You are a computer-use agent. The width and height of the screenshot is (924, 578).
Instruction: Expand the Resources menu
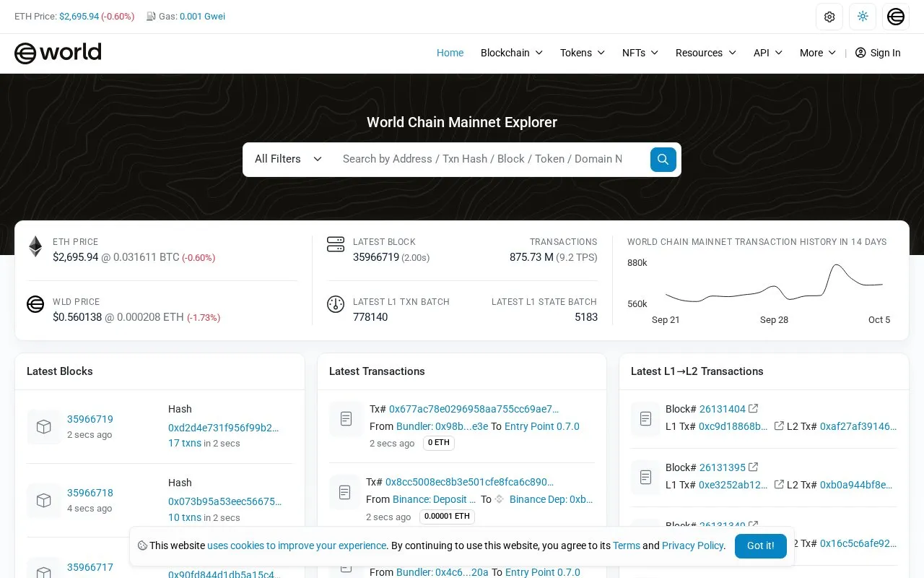tap(706, 53)
